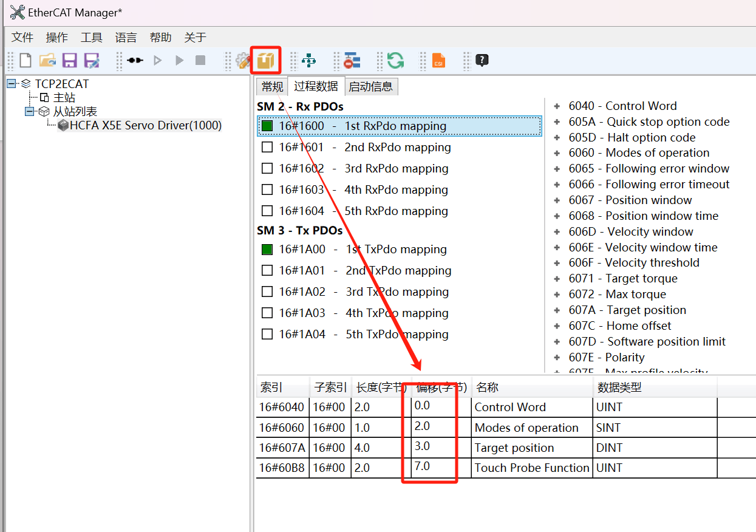Screen dimensions: 756x532
Task: Enable 16#1603 4th RxPdo mapping checkbox
Action: (x=267, y=189)
